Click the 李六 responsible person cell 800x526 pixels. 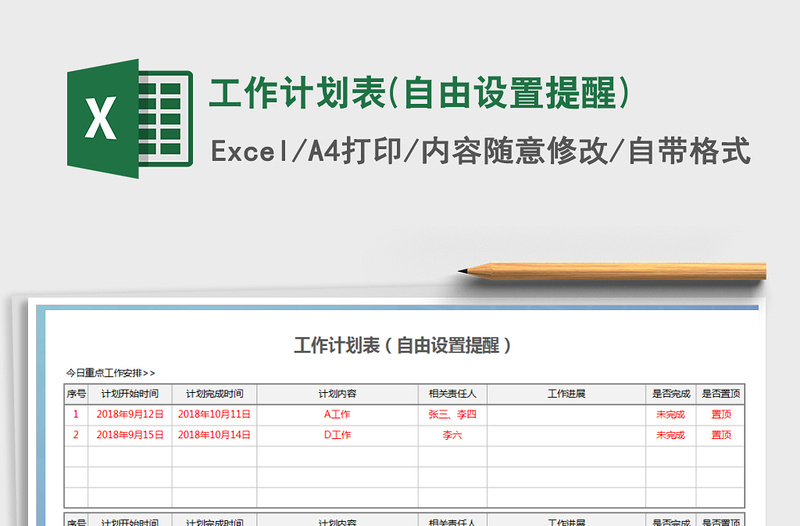(452, 435)
